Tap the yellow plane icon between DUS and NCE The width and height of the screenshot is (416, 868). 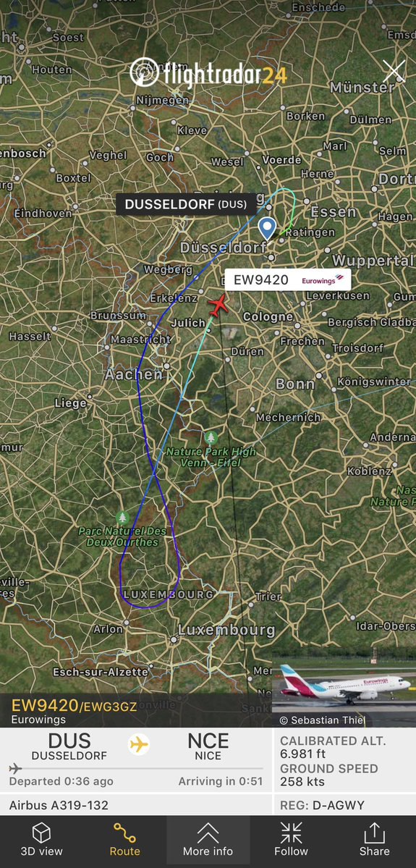pos(139,744)
